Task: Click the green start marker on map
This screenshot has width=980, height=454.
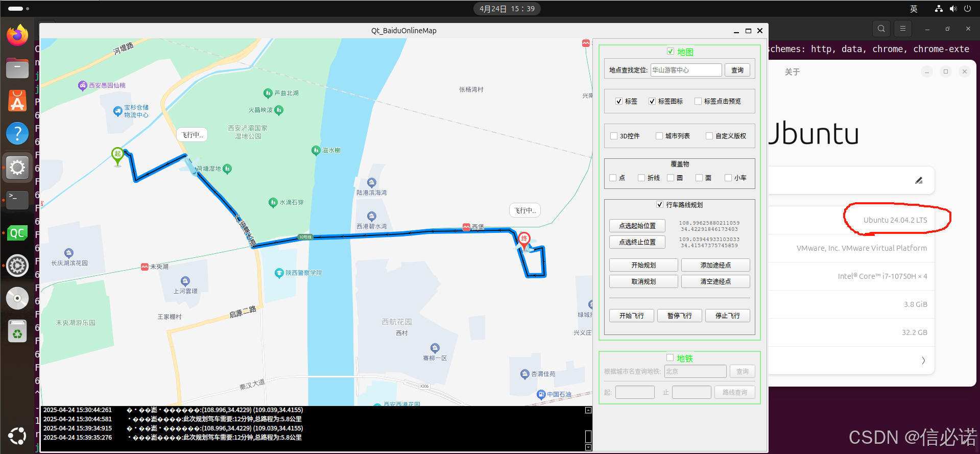Action: click(x=118, y=156)
